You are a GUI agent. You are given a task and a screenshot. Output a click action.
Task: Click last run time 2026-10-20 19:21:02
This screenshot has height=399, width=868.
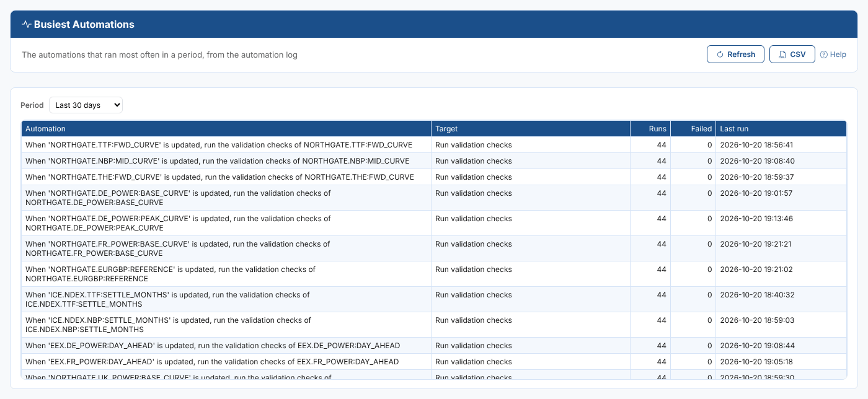pyautogui.click(x=756, y=270)
